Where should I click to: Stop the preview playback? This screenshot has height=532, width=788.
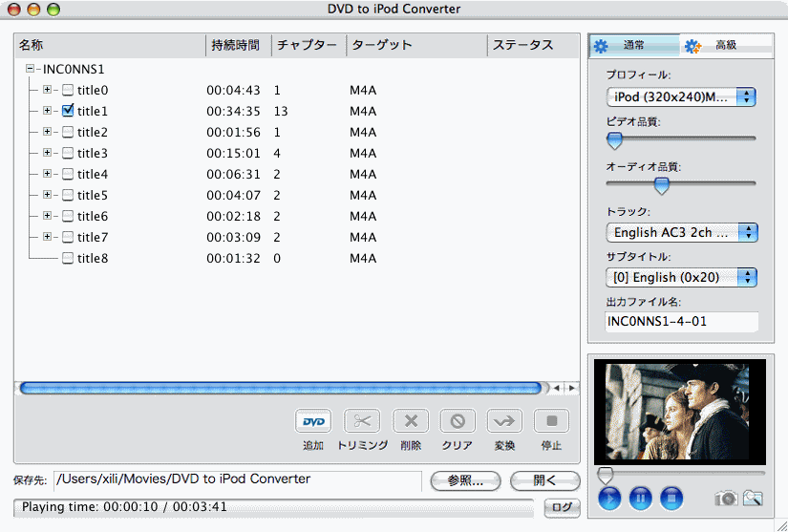671,499
